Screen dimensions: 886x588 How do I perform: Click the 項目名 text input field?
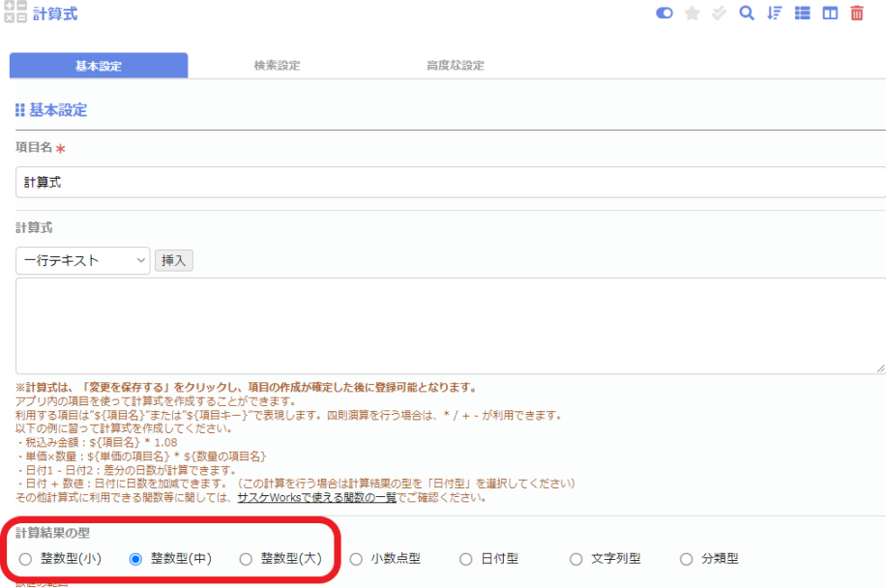(450, 181)
